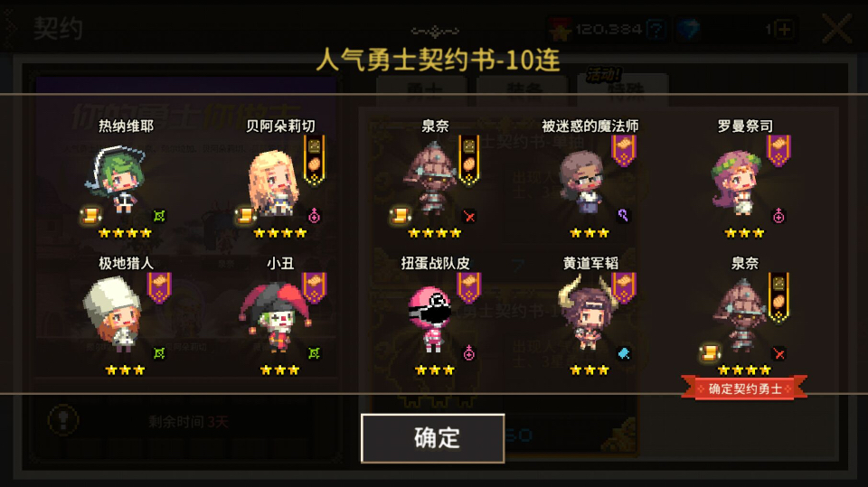Click the horned 黄道军韬 hero

pos(587,314)
